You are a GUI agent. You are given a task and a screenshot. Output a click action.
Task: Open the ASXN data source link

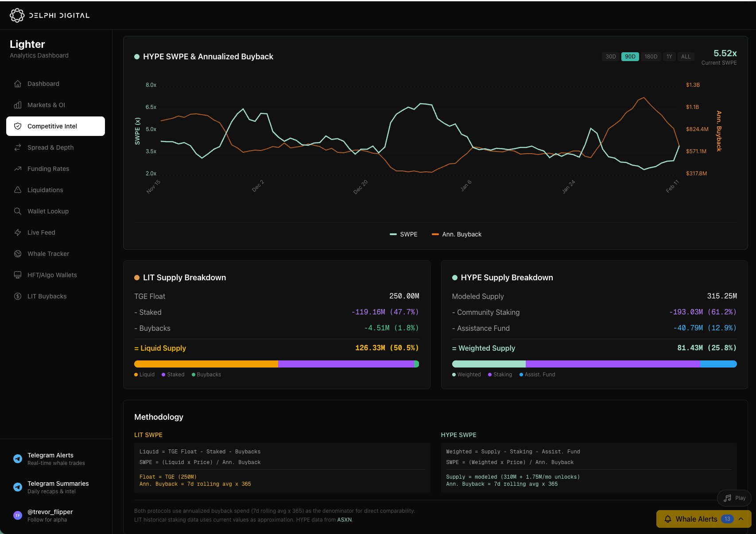click(344, 520)
